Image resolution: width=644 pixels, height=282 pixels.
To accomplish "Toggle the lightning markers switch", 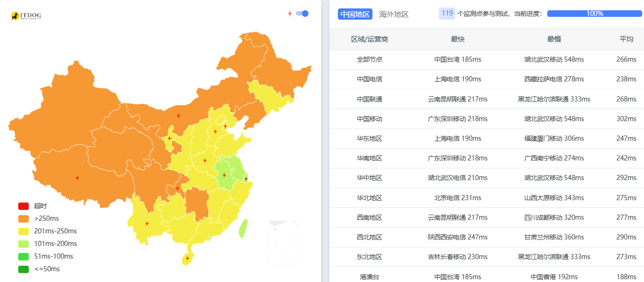I will [x=302, y=14].
